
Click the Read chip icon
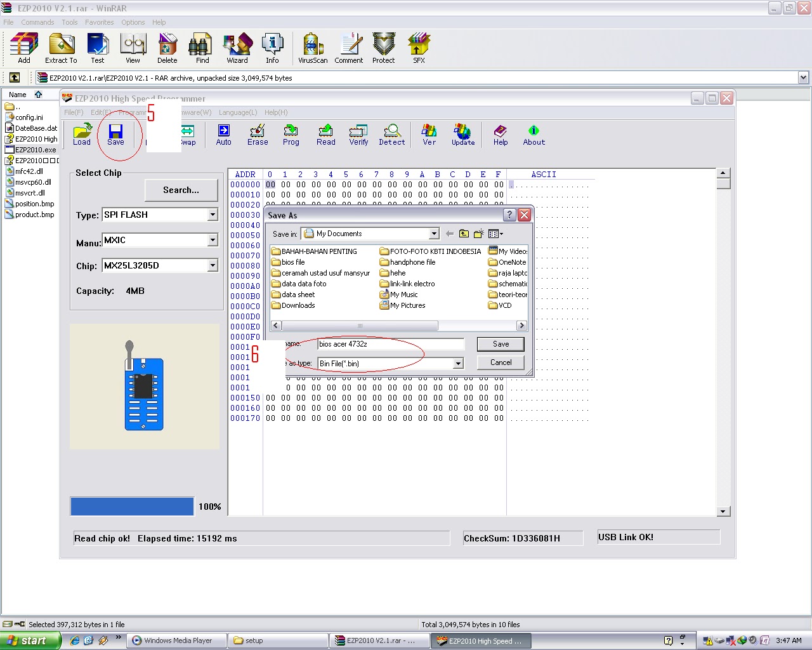point(326,135)
